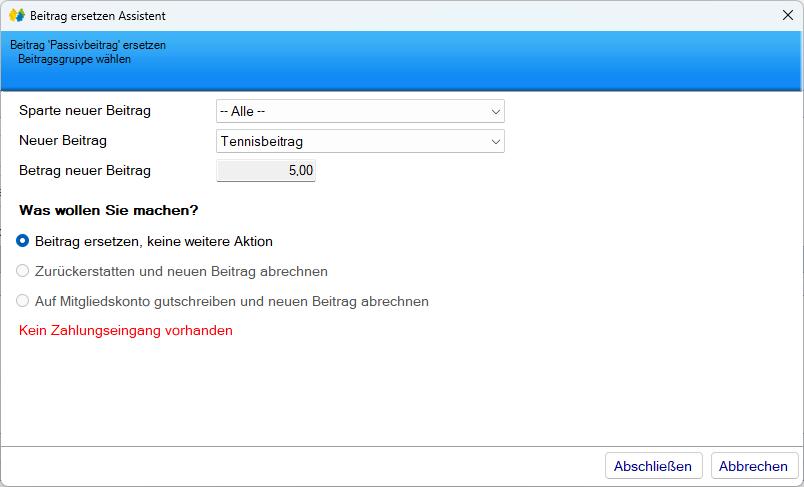Viewport: 804px width, 487px height.
Task: Click the 'Sparte neuer Beitrag' label
Action: tap(85, 111)
